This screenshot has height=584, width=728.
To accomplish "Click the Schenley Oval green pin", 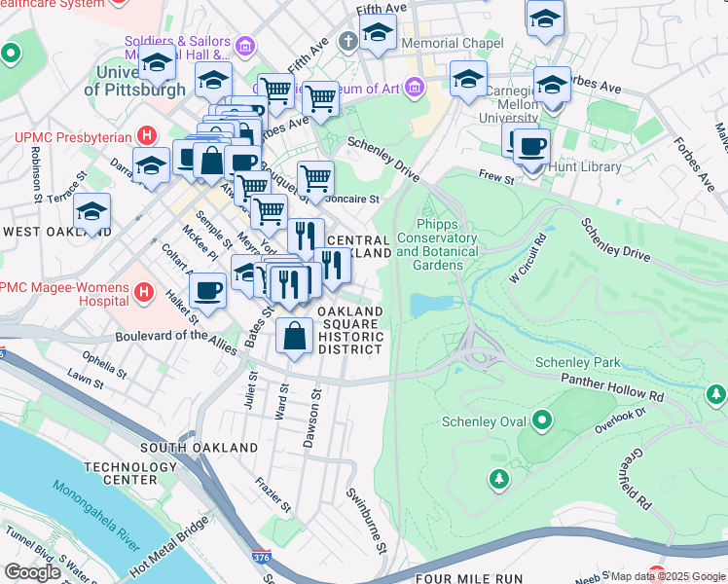I will (x=542, y=421).
